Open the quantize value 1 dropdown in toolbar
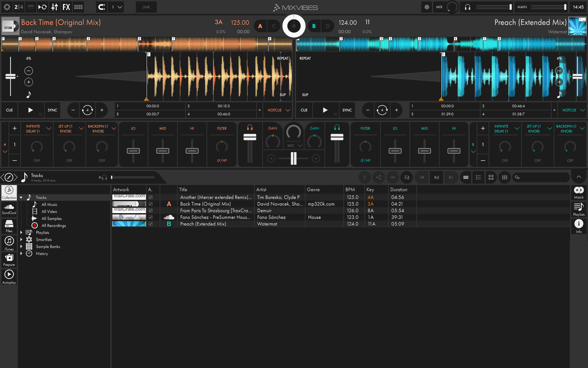This screenshot has height=368, width=588. (116, 7)
